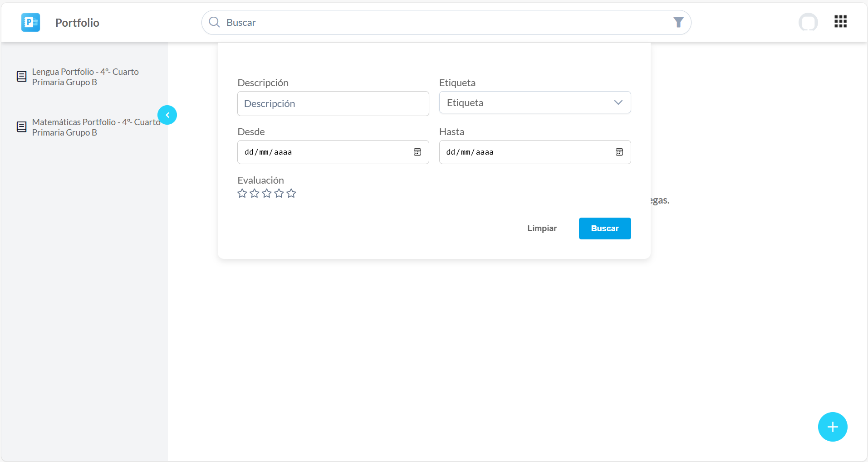The height and width of the screenshot is (462, 868).
Task: Toggle the funnel filter icon
Action: (x=678, y=22)
